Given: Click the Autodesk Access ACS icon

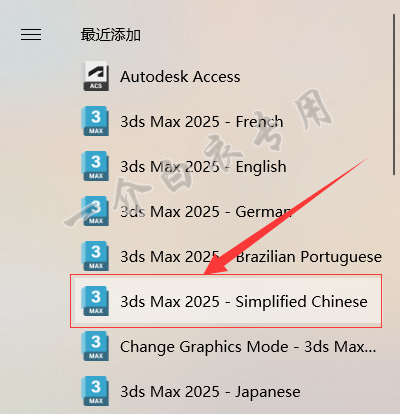Looking at the screenshot, I should point(96,76).
